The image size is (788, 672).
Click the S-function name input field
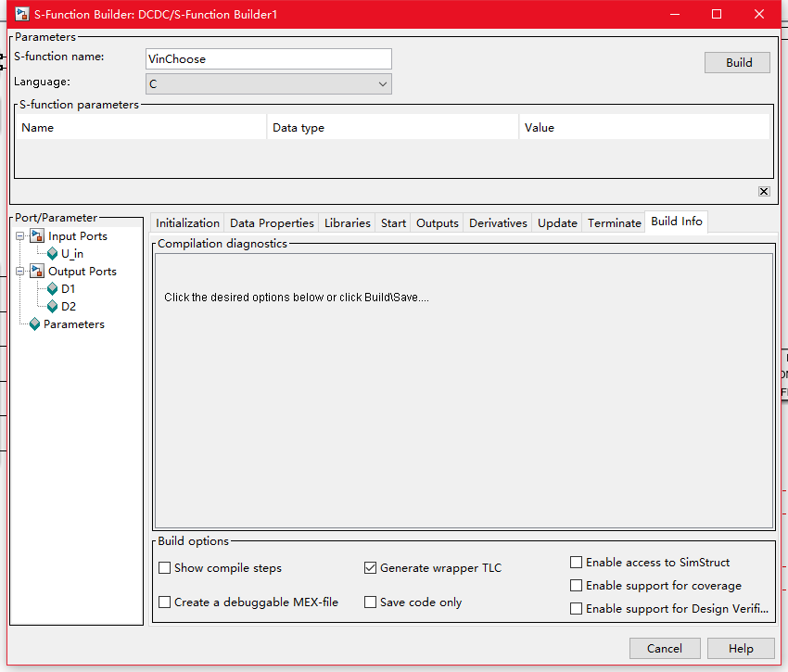tap(268, 58)
